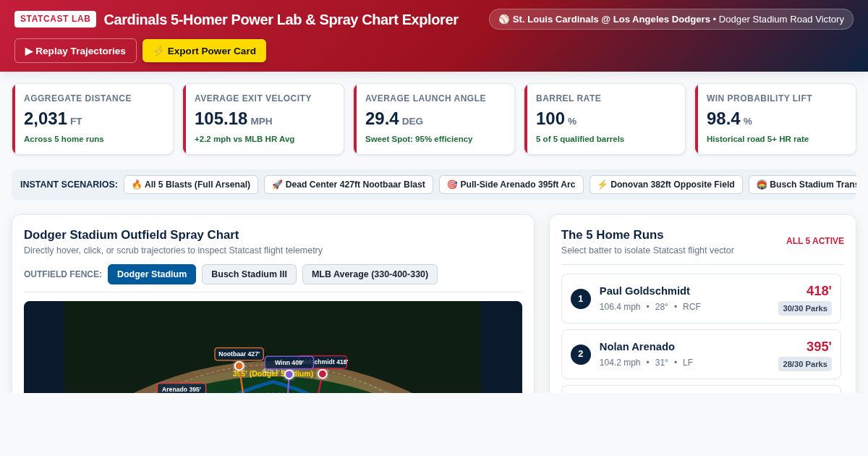Click Goldschmidt's red landing marker
Image resolution: width=868 pixels, height=456 pixels.
coord(323,374)
